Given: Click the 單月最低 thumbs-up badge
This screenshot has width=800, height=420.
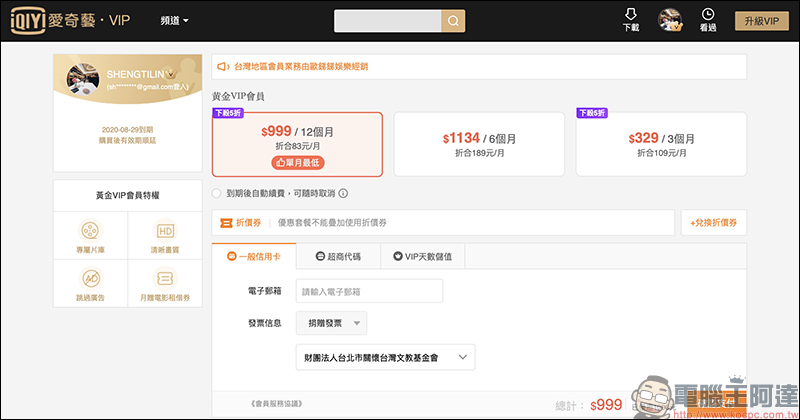Looking at the screenshot, I should pyautogui.click(x=297, y=163).
